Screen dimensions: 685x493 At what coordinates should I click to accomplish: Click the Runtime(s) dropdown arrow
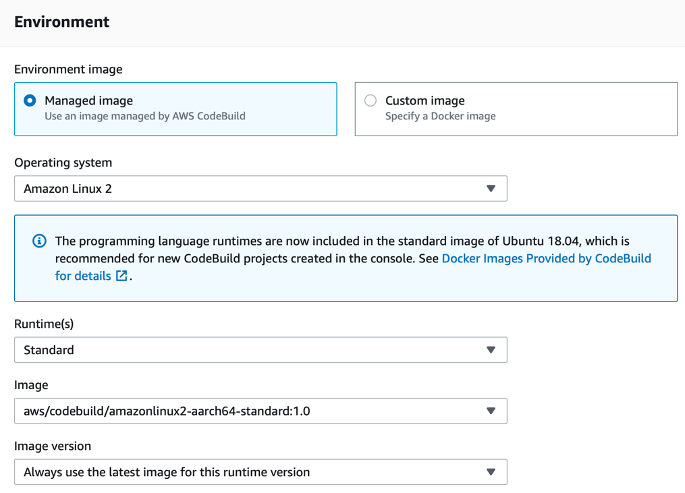point(490,350)
